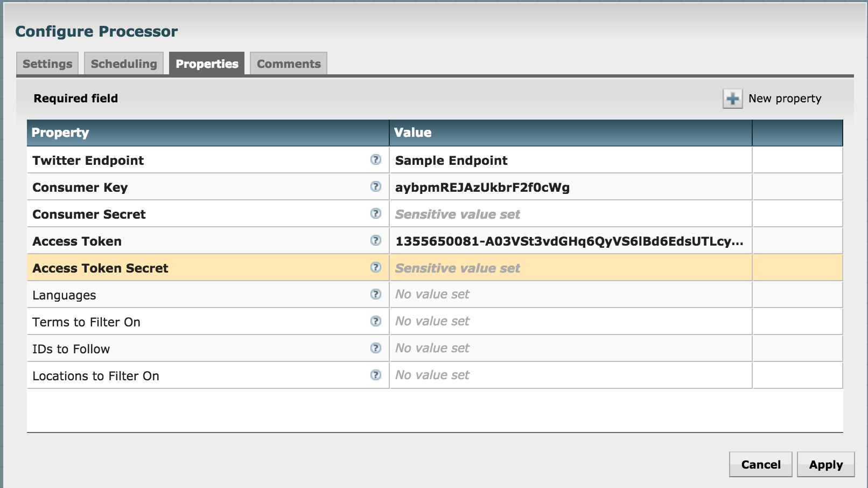View help for the Languages property
Viewport: 868px width, 488px height.
(376, 295)
